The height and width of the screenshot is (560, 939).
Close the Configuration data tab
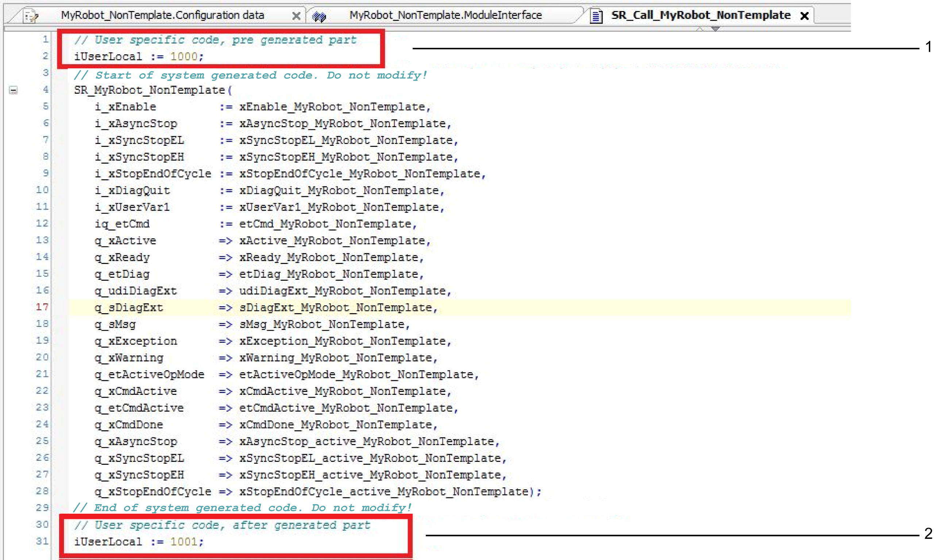296,16
